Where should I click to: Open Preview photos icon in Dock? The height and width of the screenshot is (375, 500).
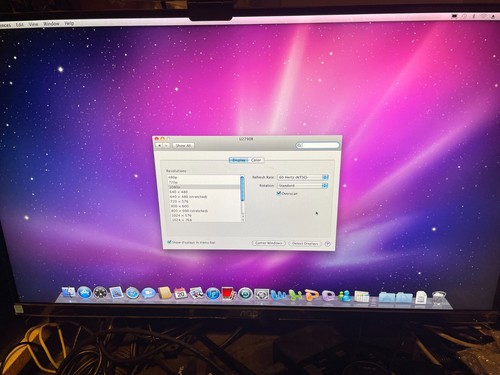point(197,293)
